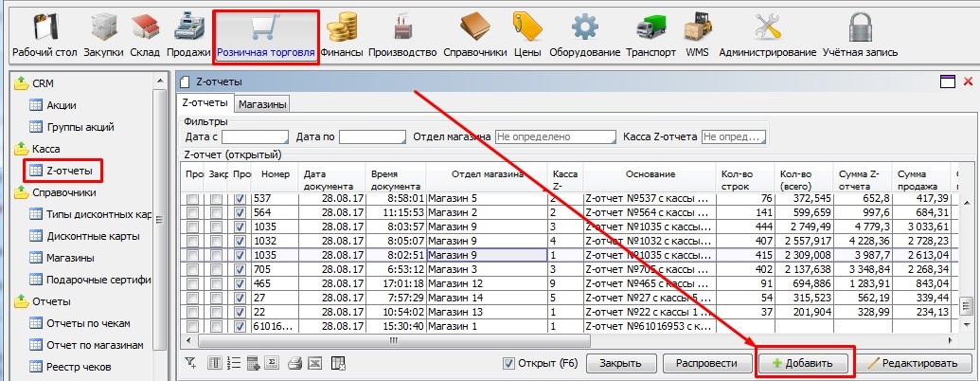Open the Розничная торговля section

point(266,36)
